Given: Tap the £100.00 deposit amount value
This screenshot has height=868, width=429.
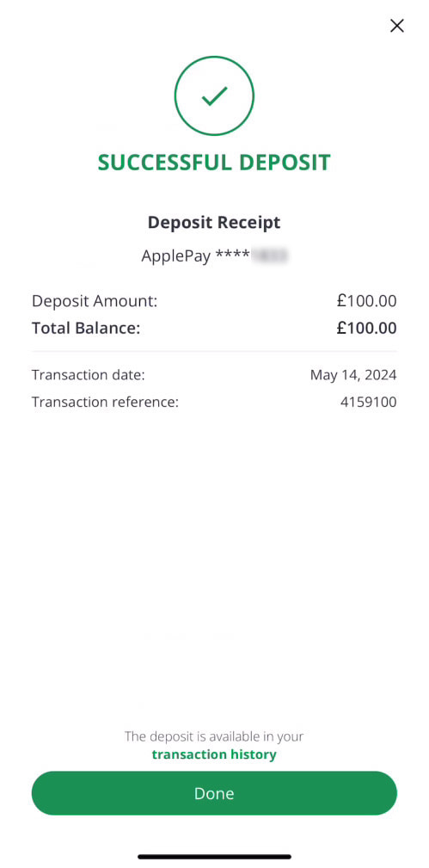Looking at the screenshot, I should pos(366,302).
